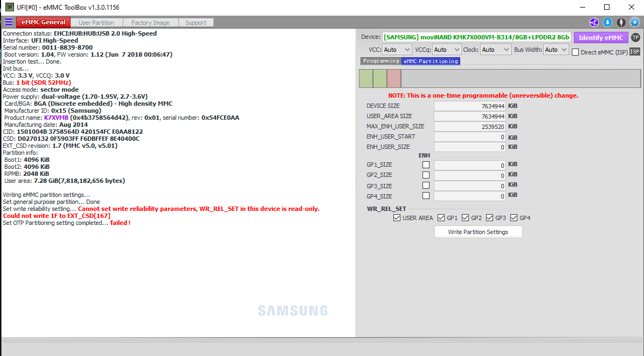
Task: Untick the WR_REL_SET GP4 checkbox
Action: tap(514, 218)
